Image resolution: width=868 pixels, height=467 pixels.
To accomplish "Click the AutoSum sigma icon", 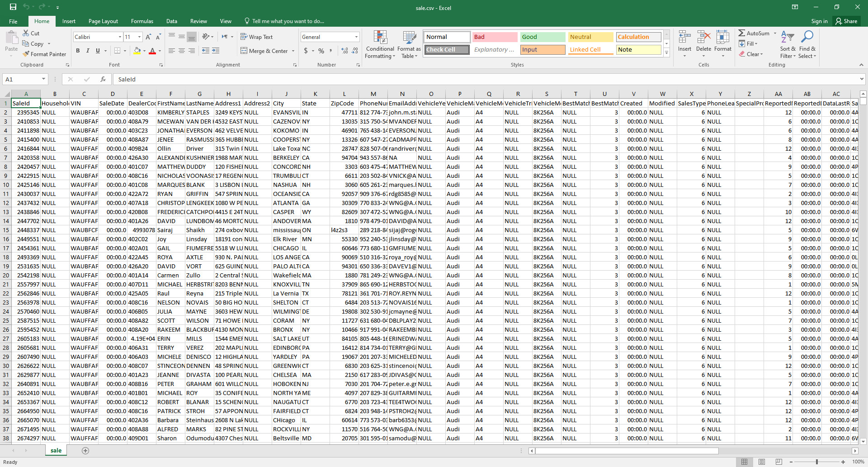I will pos(742,33).
